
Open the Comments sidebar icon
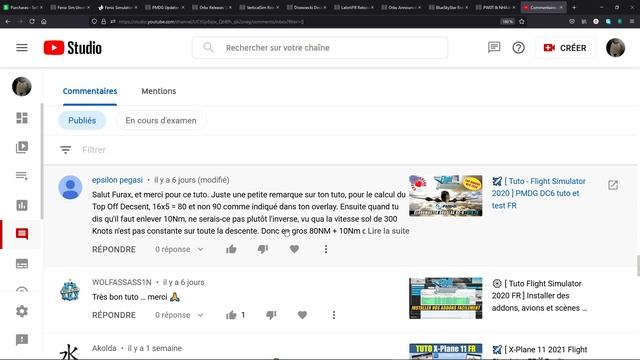click(22, 234)
